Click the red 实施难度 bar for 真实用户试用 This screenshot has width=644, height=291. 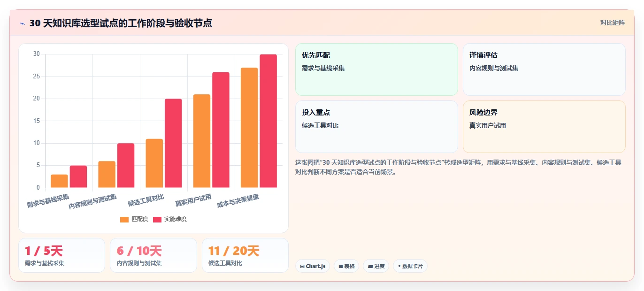(221, 130)
